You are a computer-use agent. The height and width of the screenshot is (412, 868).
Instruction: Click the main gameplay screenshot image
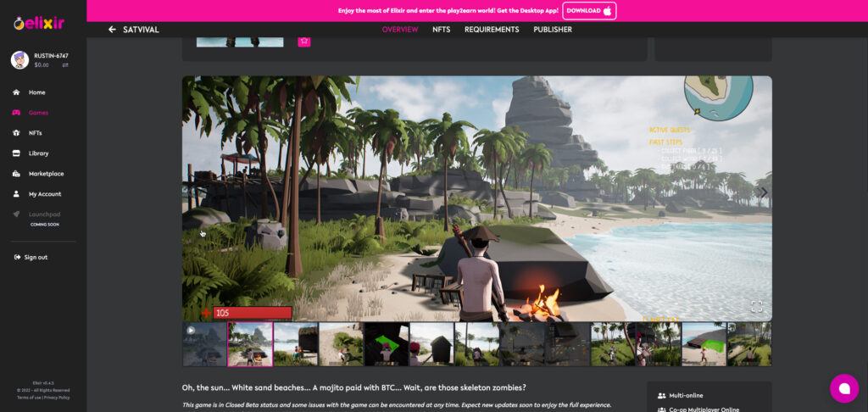(476, 198)
